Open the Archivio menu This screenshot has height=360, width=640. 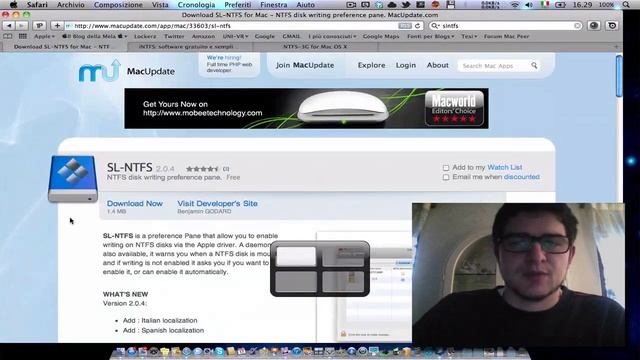pyautogui.click(x=71, y=5)
